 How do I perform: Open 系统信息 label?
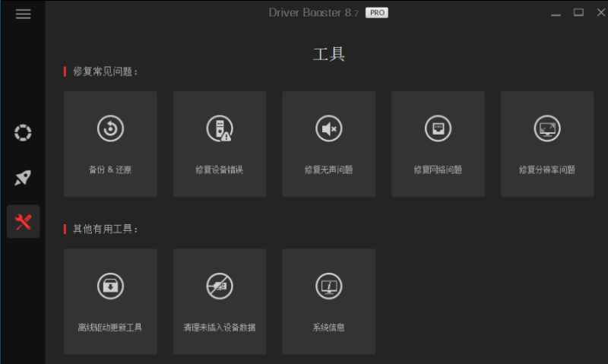click(x=329, y=328)
